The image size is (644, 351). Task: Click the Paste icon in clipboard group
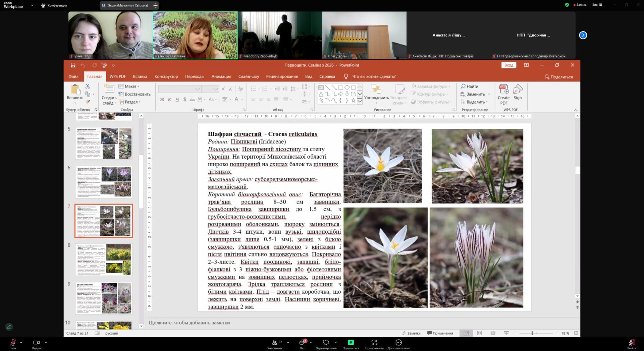(75, 90)
